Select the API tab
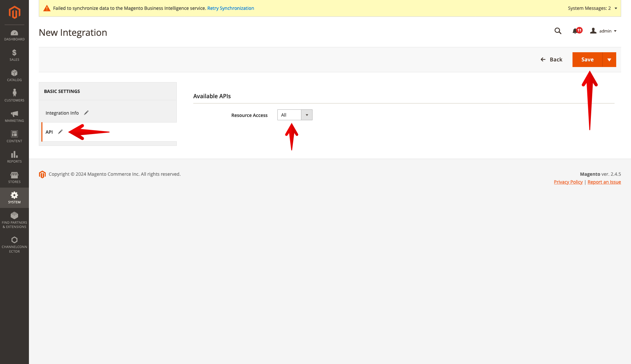The image size is (631, 364). pos(109,132)
